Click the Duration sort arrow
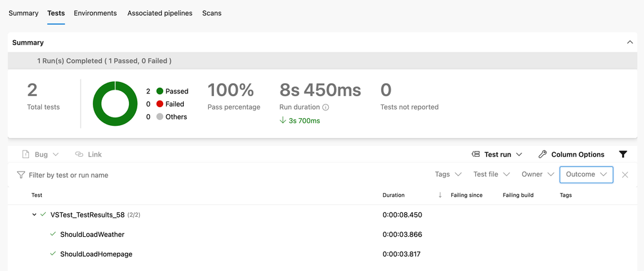 coord(440,195)
